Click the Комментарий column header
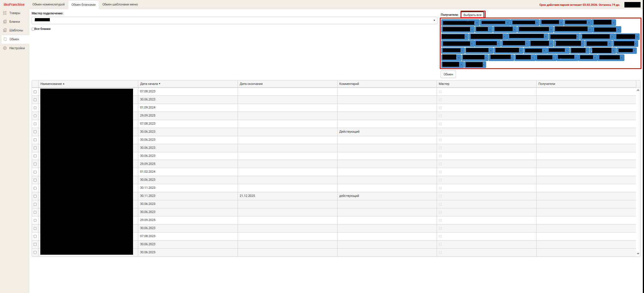Viewport: 644px width, 293px height. (387, 84)
